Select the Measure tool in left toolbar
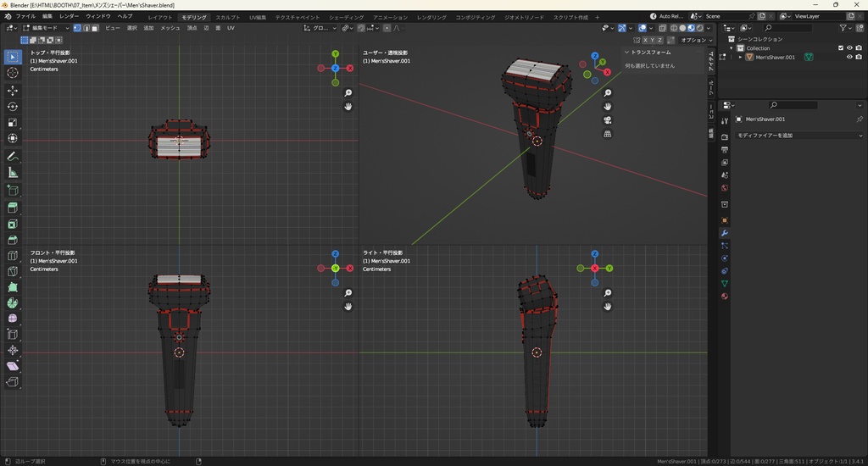 tap(13, 172)
